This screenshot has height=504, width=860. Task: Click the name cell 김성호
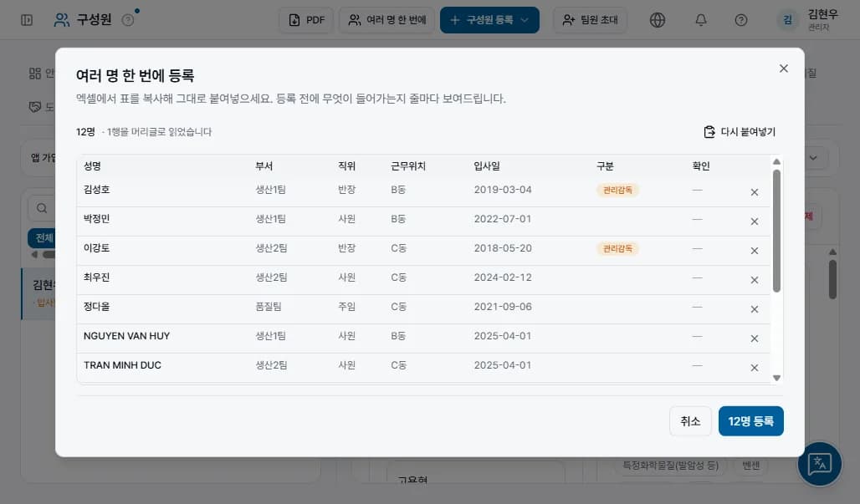pos(96,190)
